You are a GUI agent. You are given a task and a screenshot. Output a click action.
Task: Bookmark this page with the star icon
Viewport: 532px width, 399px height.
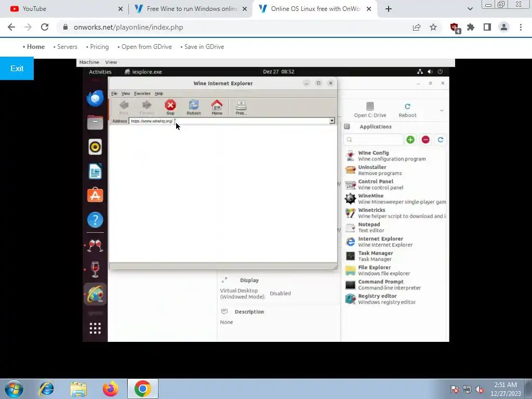[x=433, y=27]
